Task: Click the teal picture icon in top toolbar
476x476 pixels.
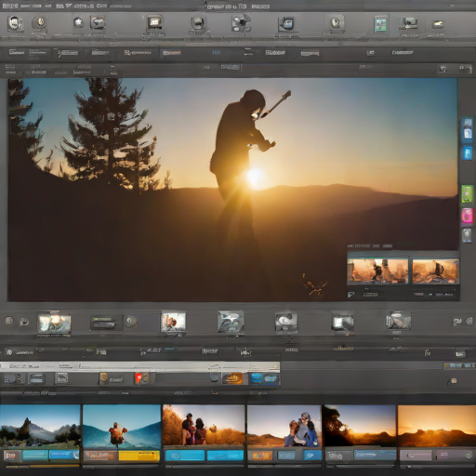Action: (x=380, y=24)
